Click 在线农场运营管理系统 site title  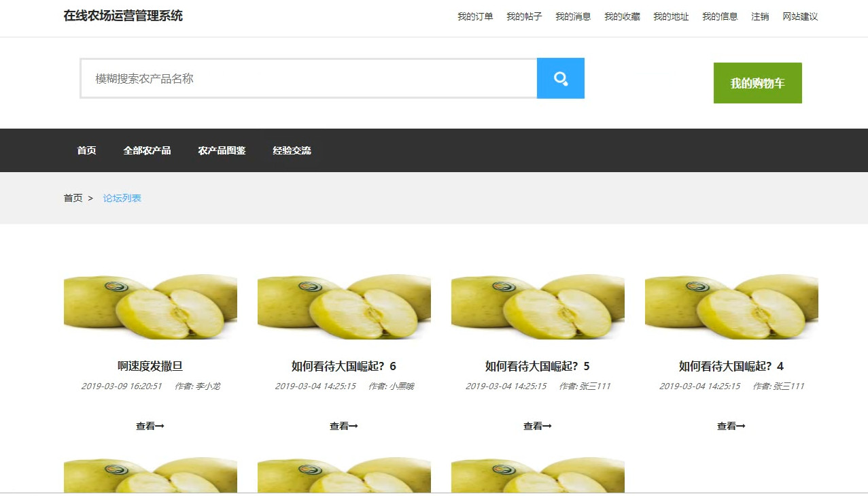tap(123, 16)
